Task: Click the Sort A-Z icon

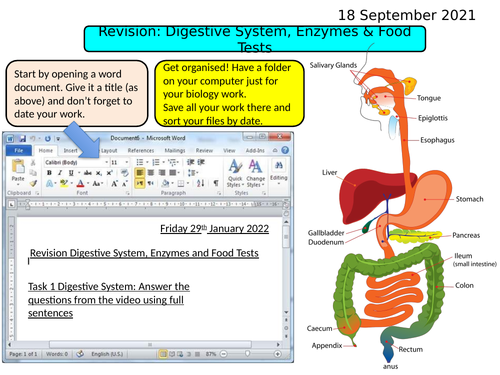Action: pos(200,183)
